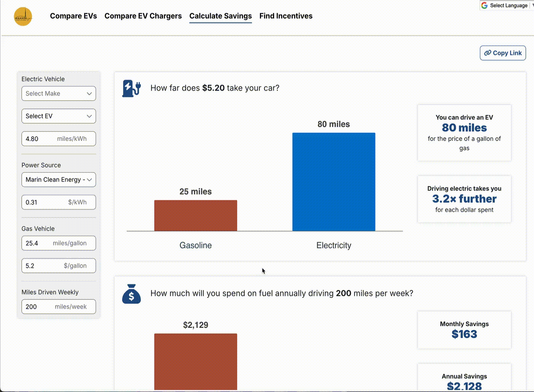The width and height of the screenshot is (534, 392).
Task: Click the Annual Savings '$2,128' value
Action: coord(464,386)
